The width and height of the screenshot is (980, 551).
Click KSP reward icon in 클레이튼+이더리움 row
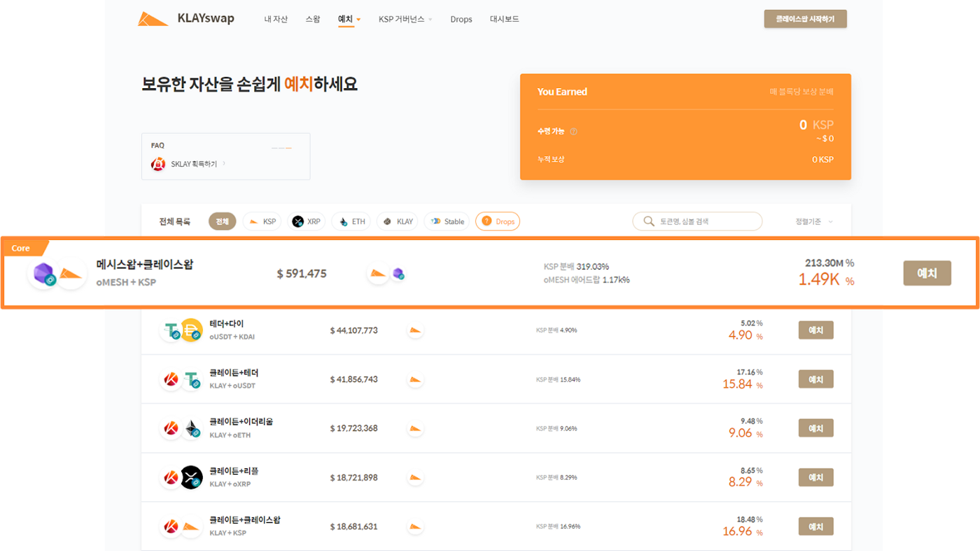pyautogui.click(x=415, y=428)
